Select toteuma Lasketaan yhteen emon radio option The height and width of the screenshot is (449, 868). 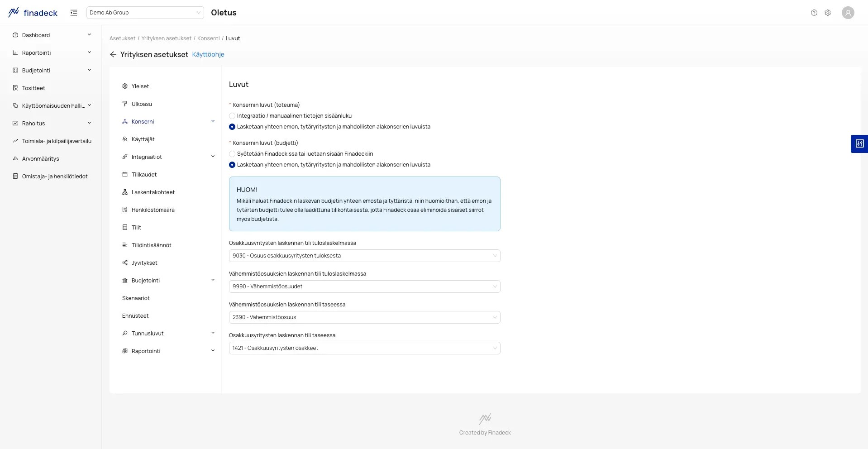click(232, 127)
